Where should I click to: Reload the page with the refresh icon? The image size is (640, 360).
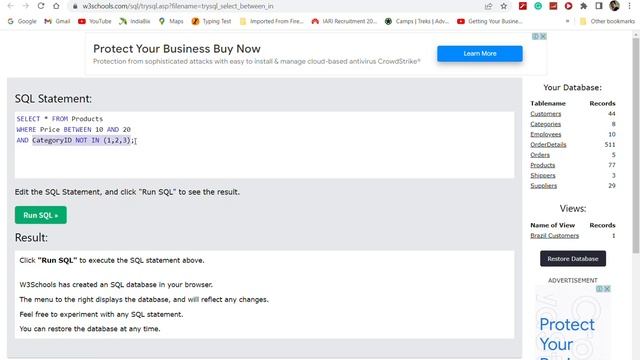[41, 6]
